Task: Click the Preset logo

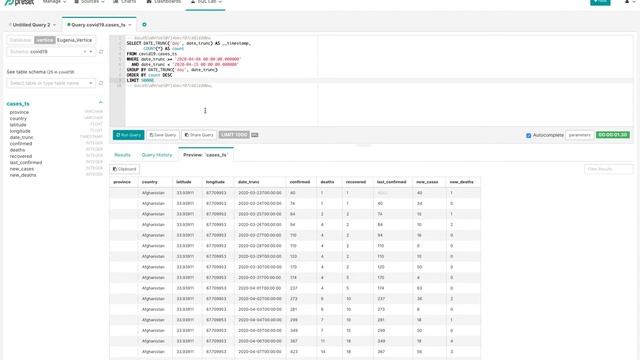Action: [x=19, y=2]
